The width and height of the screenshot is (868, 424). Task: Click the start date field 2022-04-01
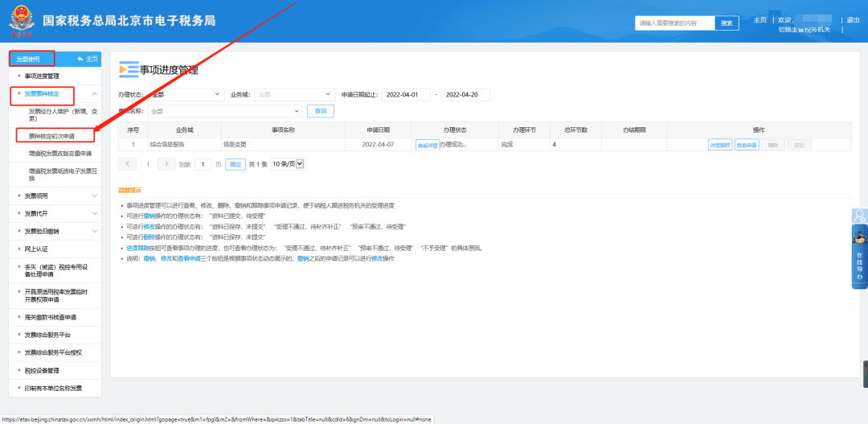[x=407, y=95]
